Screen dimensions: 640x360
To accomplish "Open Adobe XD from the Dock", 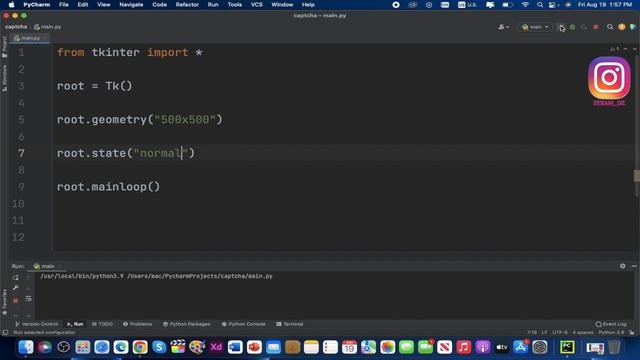I will (x=216, y=347).
